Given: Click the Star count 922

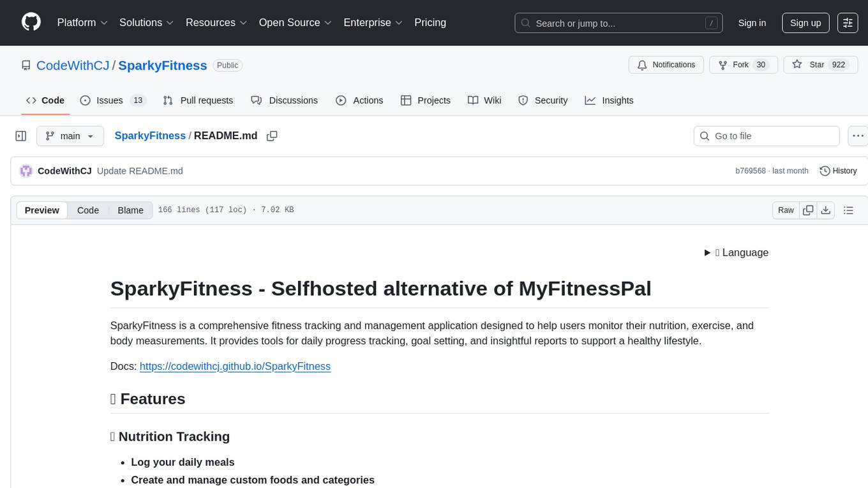Looking at the screenshot, I should [x=839, y=65].
